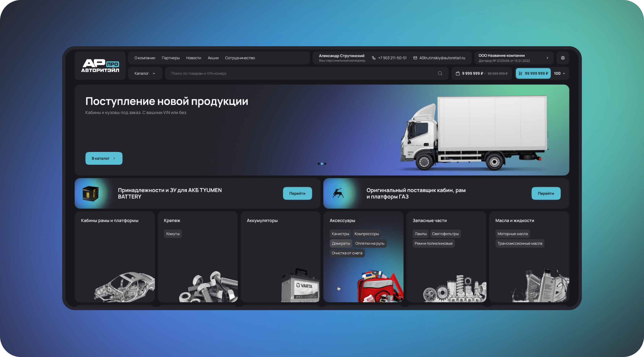Click the GAZ deer logo thumbnail
The width and height of the screenshot is (644, 357).
point(338,193)
